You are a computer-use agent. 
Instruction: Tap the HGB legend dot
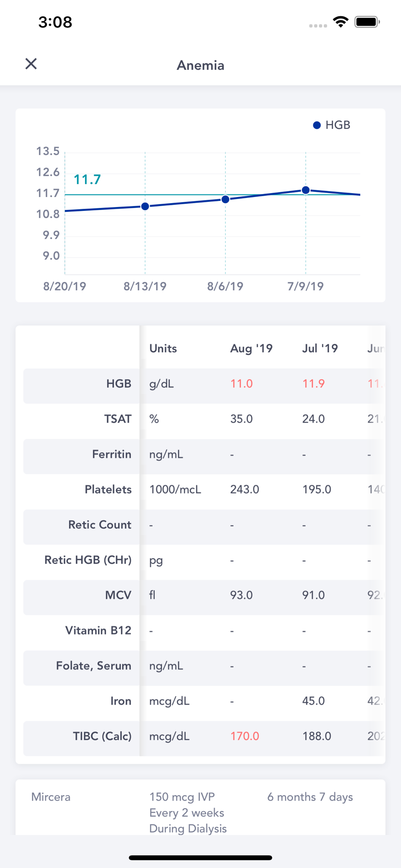(x=317, y=125)
